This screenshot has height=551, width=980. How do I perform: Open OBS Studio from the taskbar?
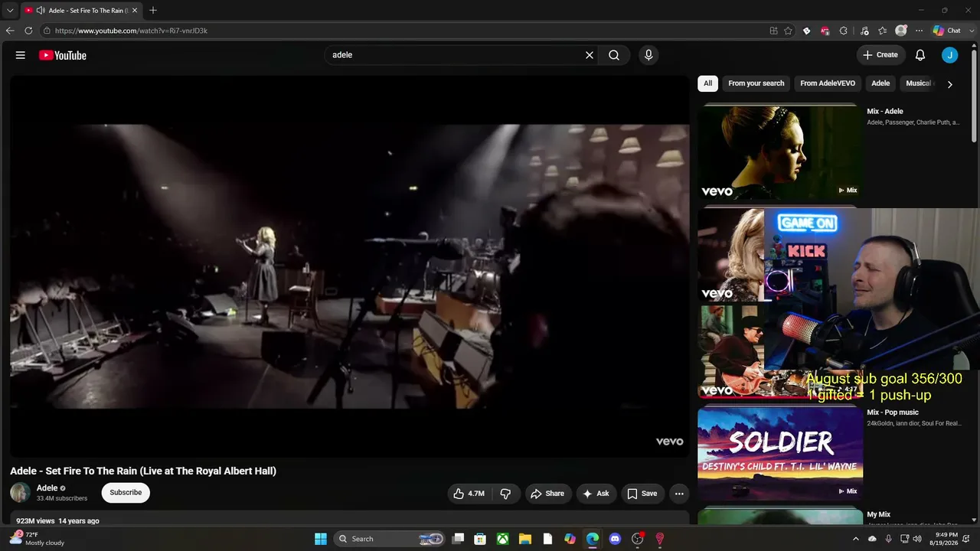tap(637, 539)
